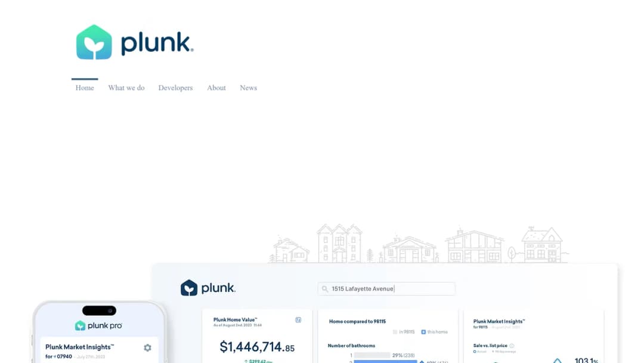Click the 103.1% sale percentage value
The image size is (644, 363).
(x=587, y=361)
